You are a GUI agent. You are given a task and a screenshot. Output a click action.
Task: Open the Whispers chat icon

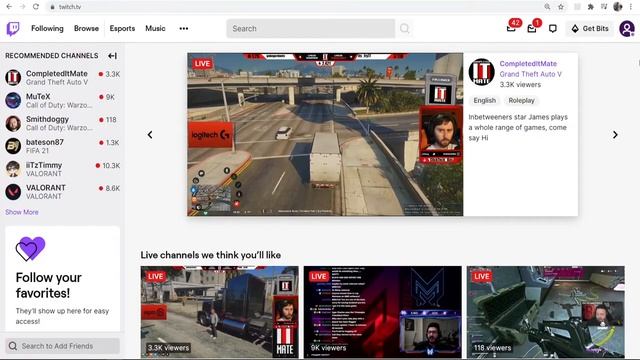pyautogui.click(x=553, y=29)
